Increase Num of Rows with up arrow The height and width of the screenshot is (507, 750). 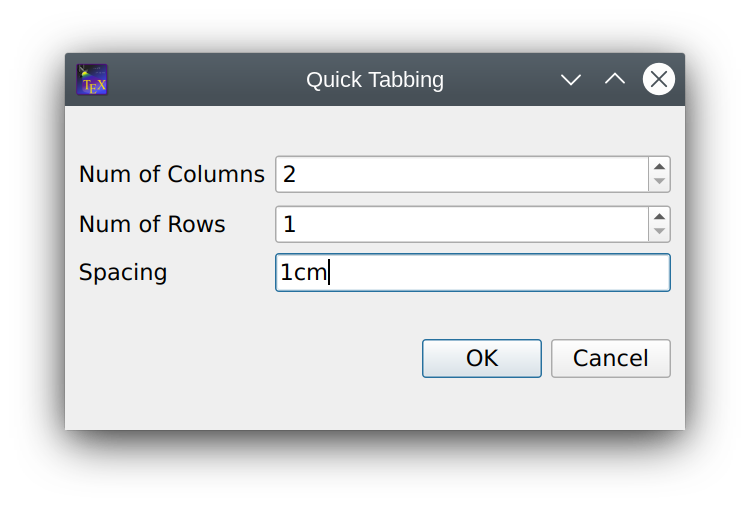(659, 216)
